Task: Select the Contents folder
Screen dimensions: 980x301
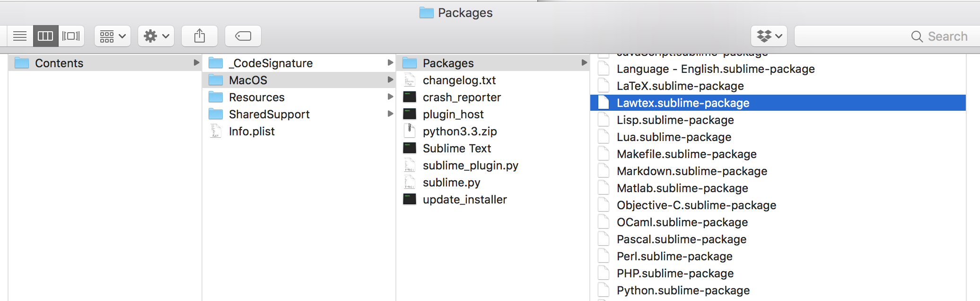Action: 105,63
